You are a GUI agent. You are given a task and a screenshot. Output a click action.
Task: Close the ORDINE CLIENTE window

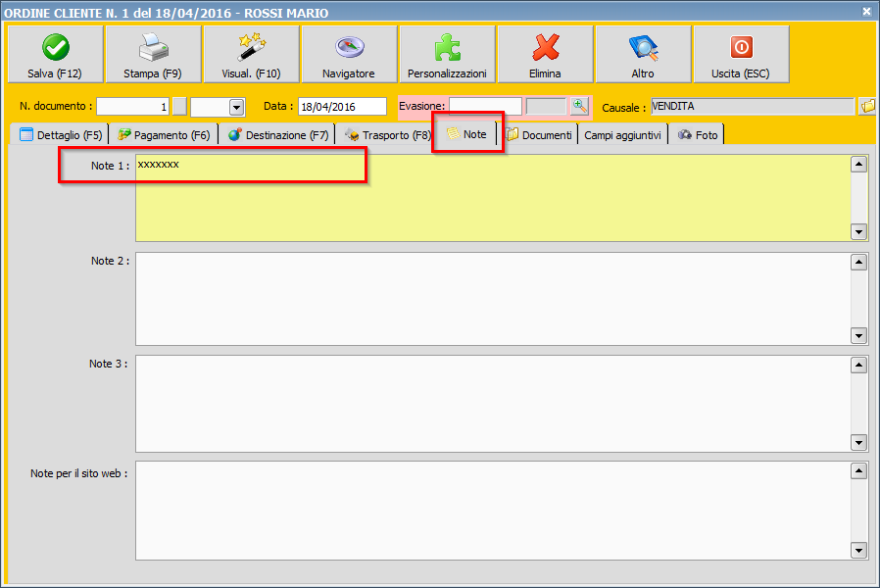point(866,11)
